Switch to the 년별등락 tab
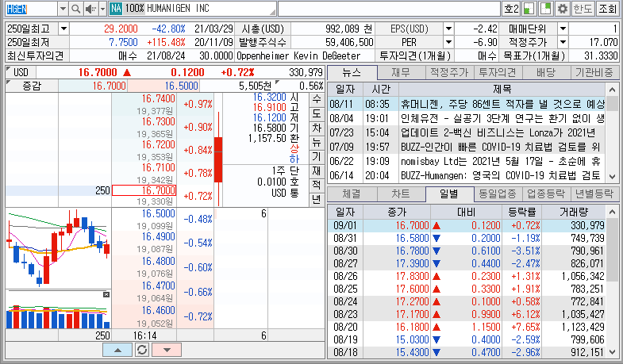The height and width of the screenshot is (364, 623). 594,194
